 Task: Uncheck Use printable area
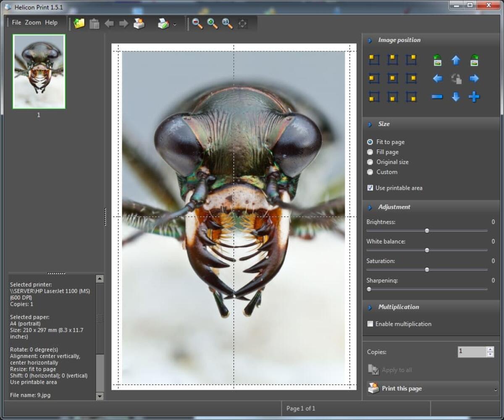point(370,188)
